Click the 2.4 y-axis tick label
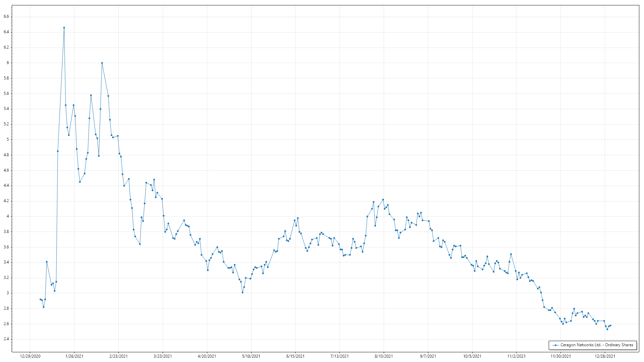Viewport: 644px width, 362px height. (6, 339)
